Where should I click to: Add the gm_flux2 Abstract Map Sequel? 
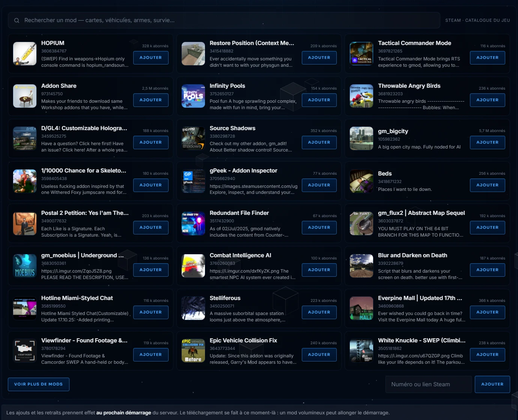click(x=487, y=228)
